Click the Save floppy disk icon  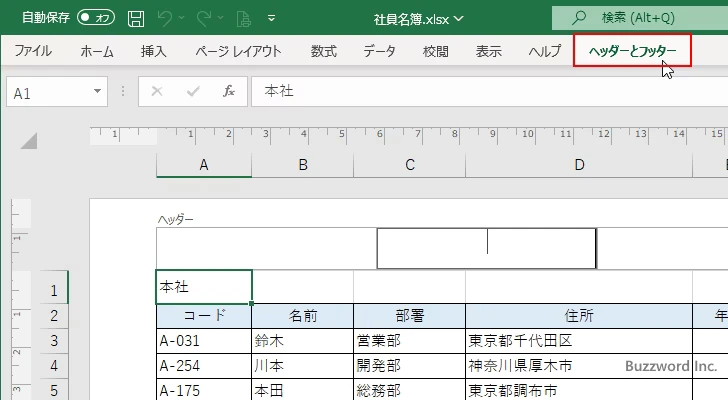(136, 19)
